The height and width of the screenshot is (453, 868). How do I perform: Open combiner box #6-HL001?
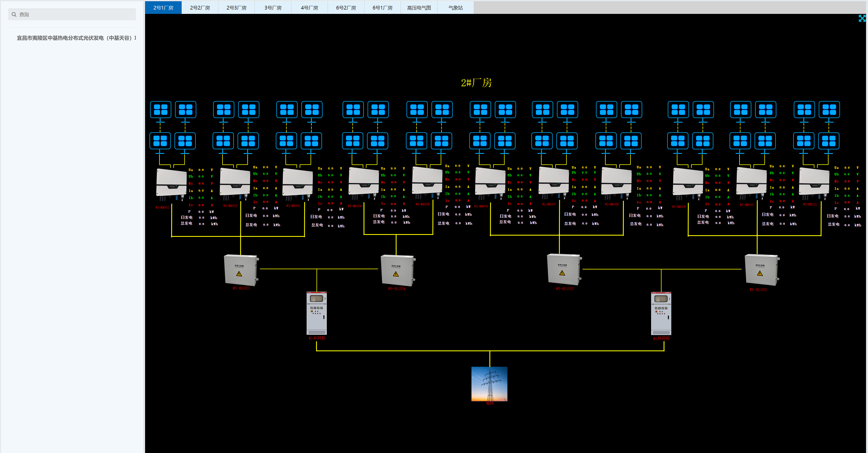click(x=241, y=270)
